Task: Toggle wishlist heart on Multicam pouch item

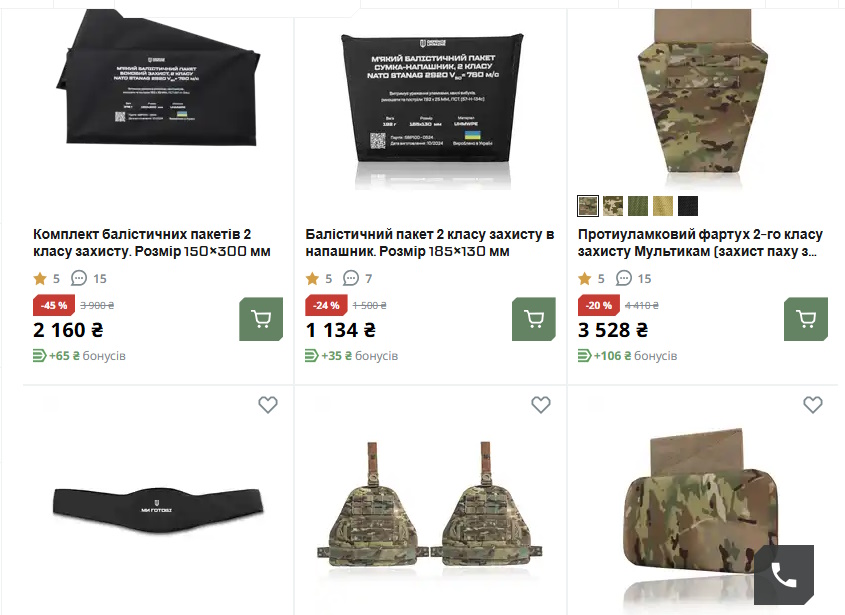Action: [813, 405]
